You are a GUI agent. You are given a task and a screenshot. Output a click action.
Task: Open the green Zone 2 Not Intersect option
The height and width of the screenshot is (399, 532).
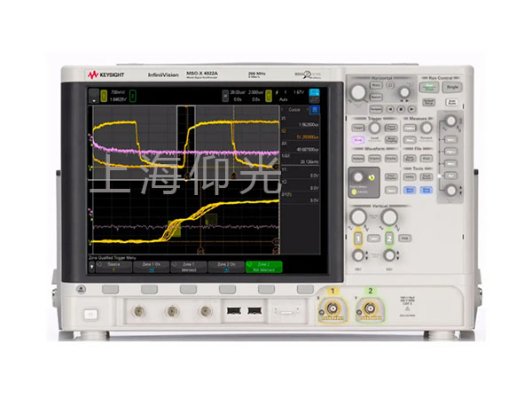pos(263,266)
